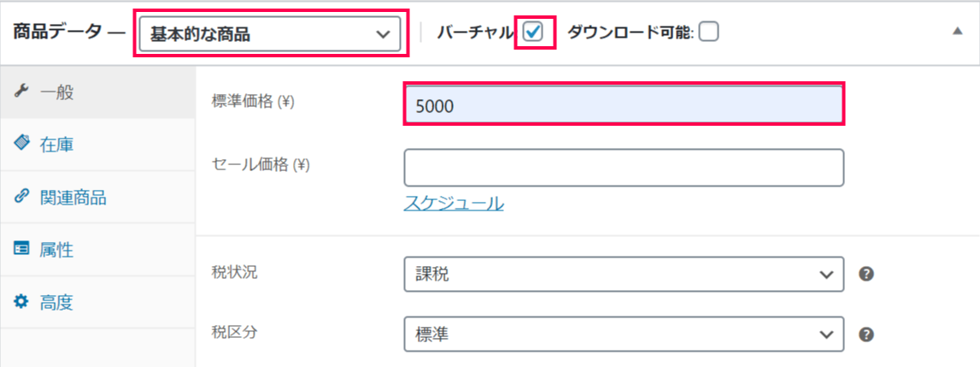This screenshot has width=980, height=367.
Task: Open the 基本的な商品 product type dropdown
Action: coord(269,34)
